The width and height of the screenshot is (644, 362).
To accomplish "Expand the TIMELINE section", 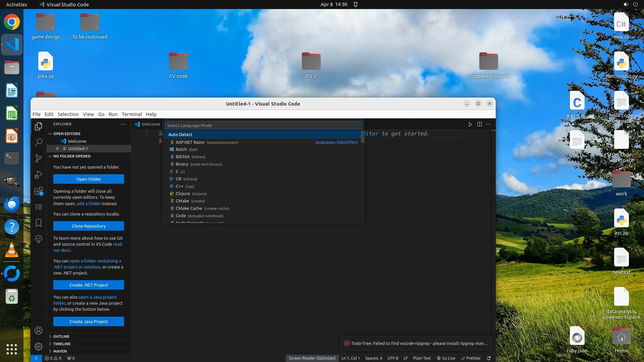I will point(62,344).
